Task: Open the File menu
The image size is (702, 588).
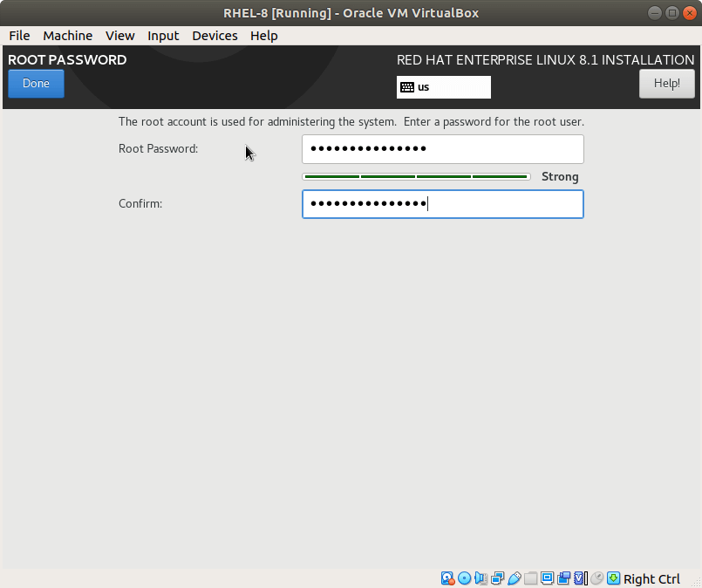Action: tap(19, 36)
